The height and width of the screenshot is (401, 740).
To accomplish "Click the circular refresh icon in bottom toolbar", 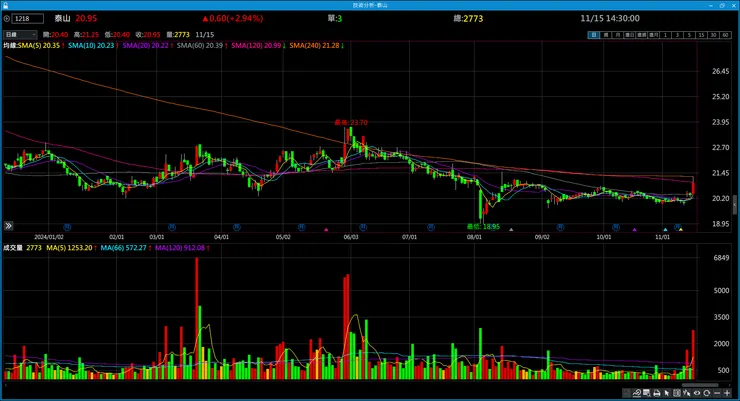I will [x=706, y=393].
